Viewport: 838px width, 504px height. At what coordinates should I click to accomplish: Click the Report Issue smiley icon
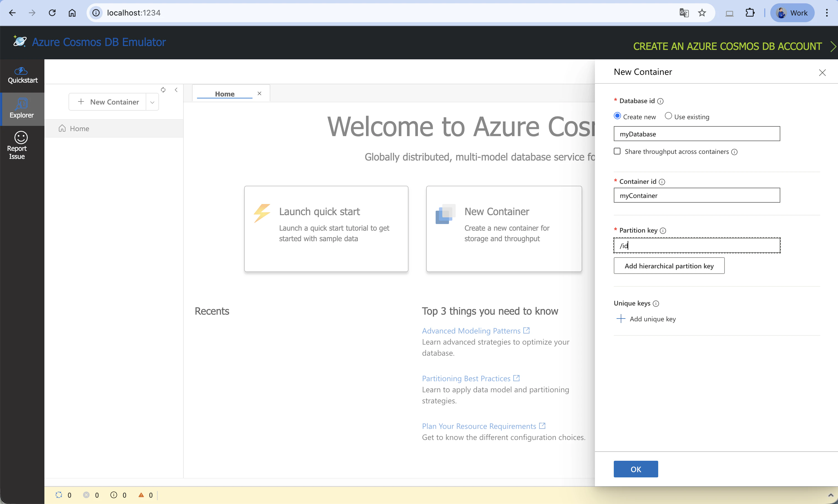(x=21, y=138)
